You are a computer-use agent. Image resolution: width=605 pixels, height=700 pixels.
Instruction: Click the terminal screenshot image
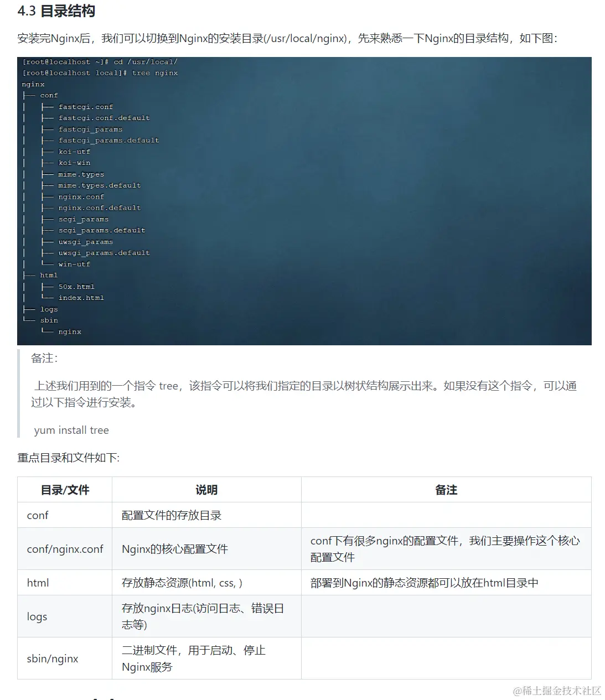[304, 200]
